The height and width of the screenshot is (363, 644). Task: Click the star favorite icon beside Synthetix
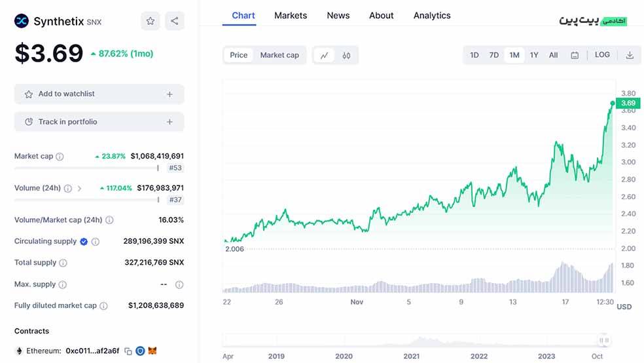click(151, 21)
